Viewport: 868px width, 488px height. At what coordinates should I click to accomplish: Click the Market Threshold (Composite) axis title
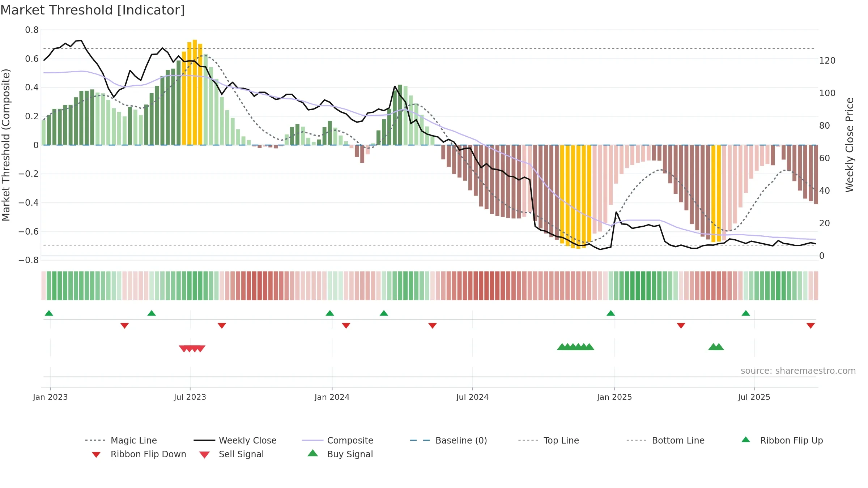pos(6,145)
